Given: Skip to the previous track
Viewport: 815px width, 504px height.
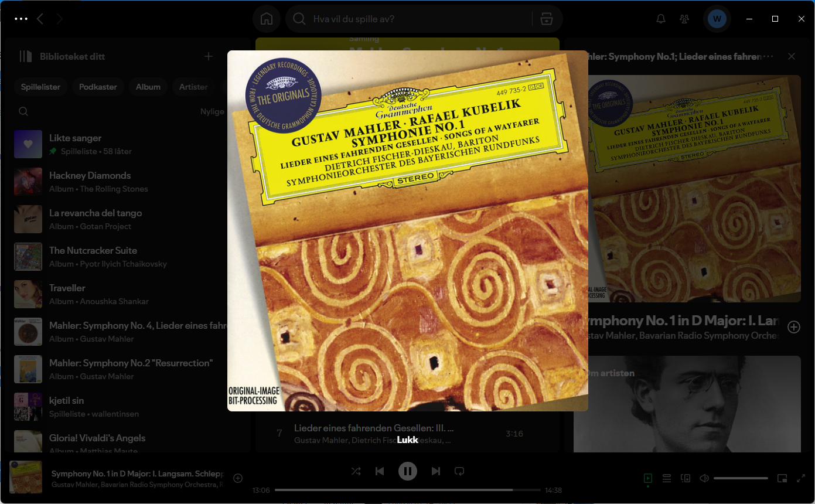Looking at the screenshot, I should pyautogui.click(x=380, y=471).
